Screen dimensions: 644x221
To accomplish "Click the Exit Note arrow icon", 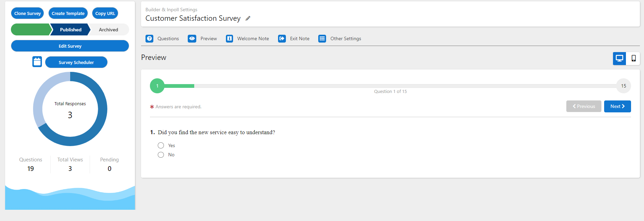I will [282, 38].
